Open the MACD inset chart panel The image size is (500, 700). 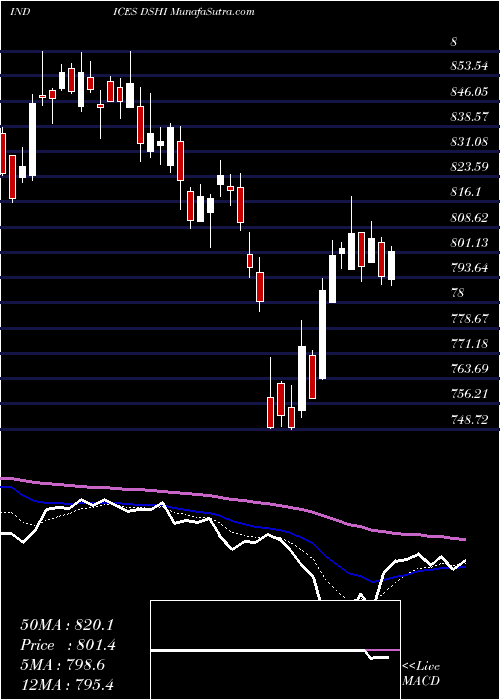click(276, 650)
